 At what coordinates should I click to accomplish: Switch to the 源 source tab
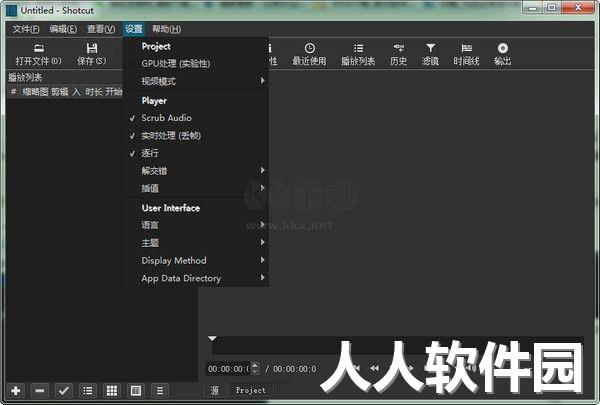215,390
